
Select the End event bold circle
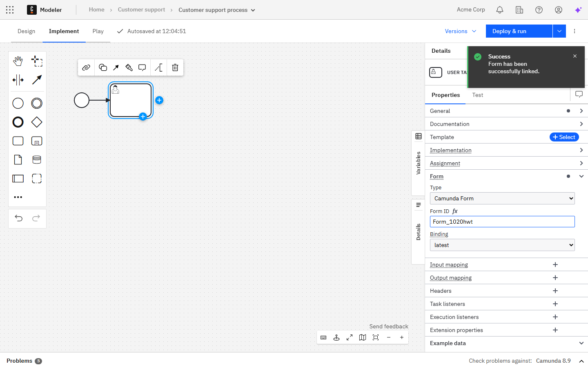coord(18,122)
